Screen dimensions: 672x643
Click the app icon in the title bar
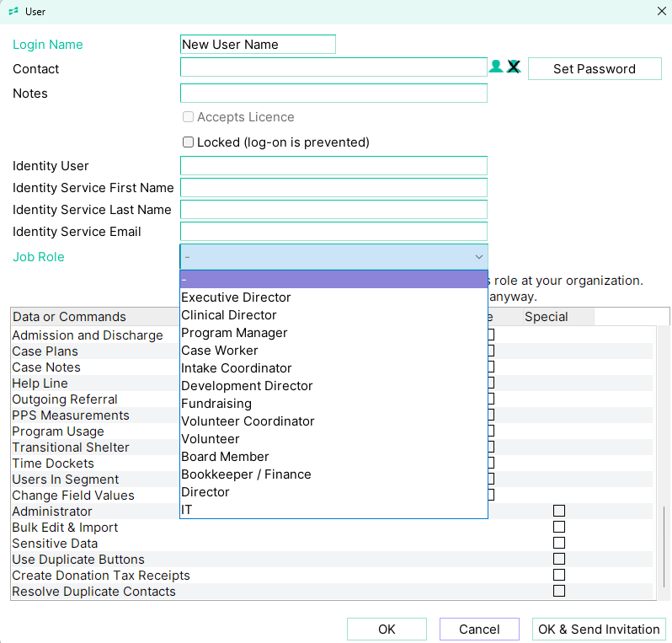[13, 12]
